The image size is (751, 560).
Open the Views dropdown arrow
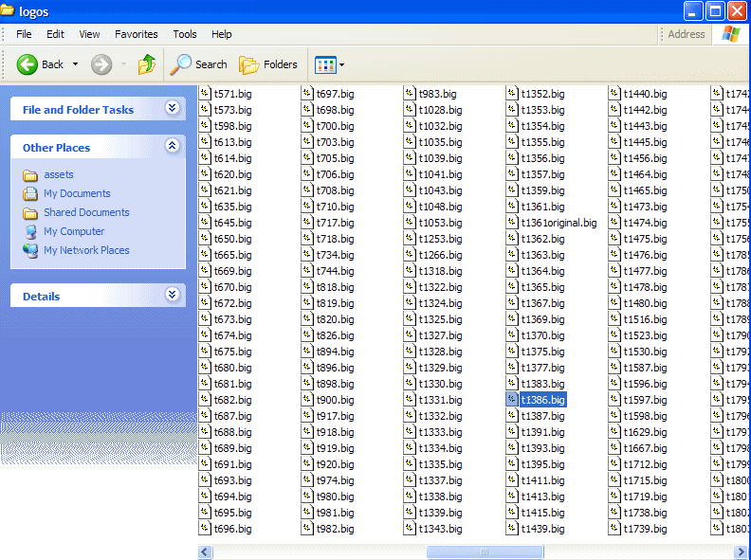point(342,65)
